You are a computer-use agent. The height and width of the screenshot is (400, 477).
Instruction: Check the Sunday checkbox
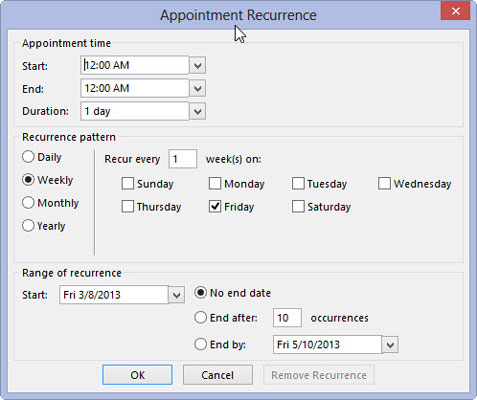pyautogui.click(x=128, y=183)
